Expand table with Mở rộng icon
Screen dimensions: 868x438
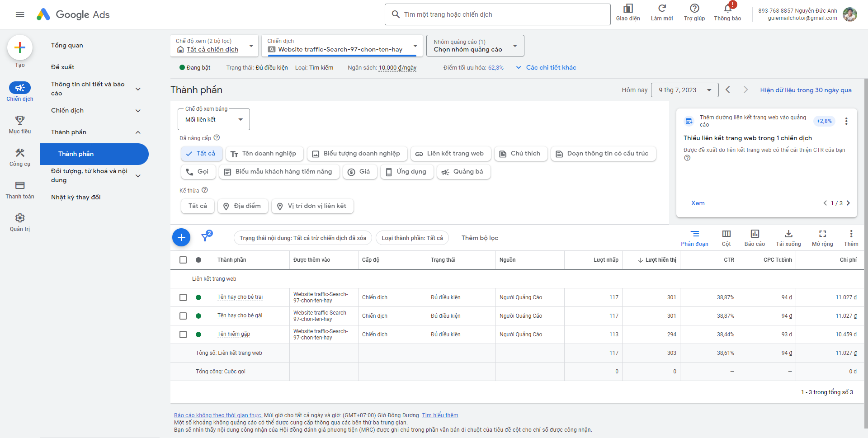pos(822,234)
